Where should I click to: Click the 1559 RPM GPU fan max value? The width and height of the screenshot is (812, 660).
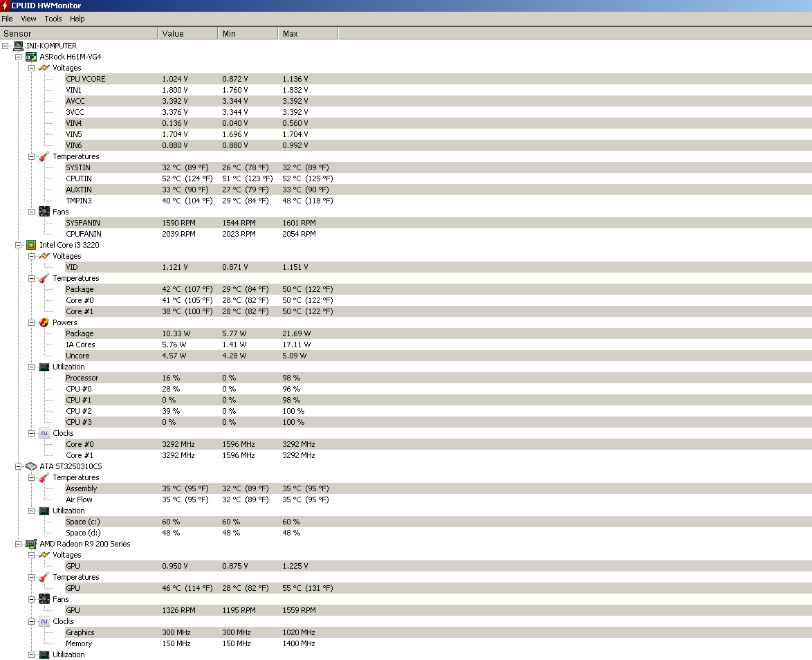(x=299, y=610)
